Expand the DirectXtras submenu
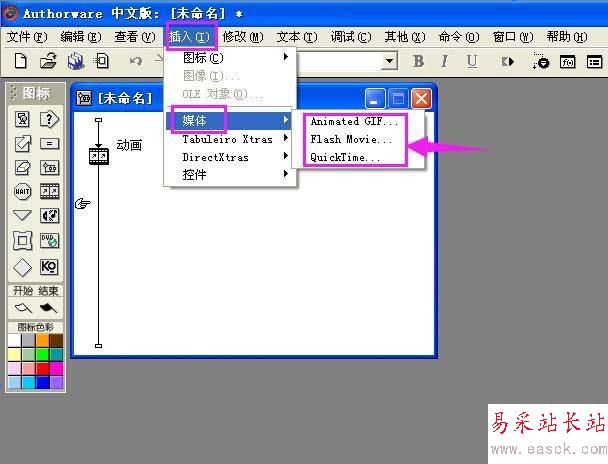The width and height of the screenshot is (608, 464). point(230,157)
